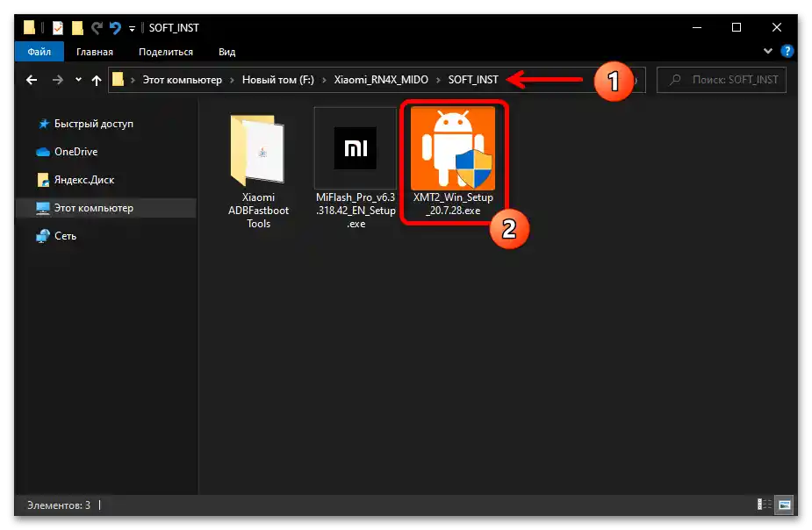Click the properties quick access toolbar icon
This screenshot has height=530, width=812.
point(57,28)
